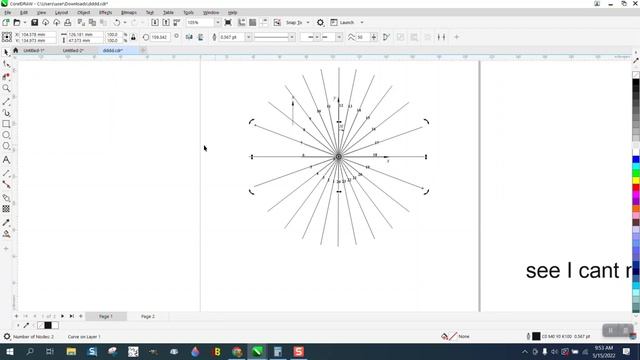Select the Pick tool in the toolbox
This screenshot has width=640, height=360.
click(x=6, y=52)
